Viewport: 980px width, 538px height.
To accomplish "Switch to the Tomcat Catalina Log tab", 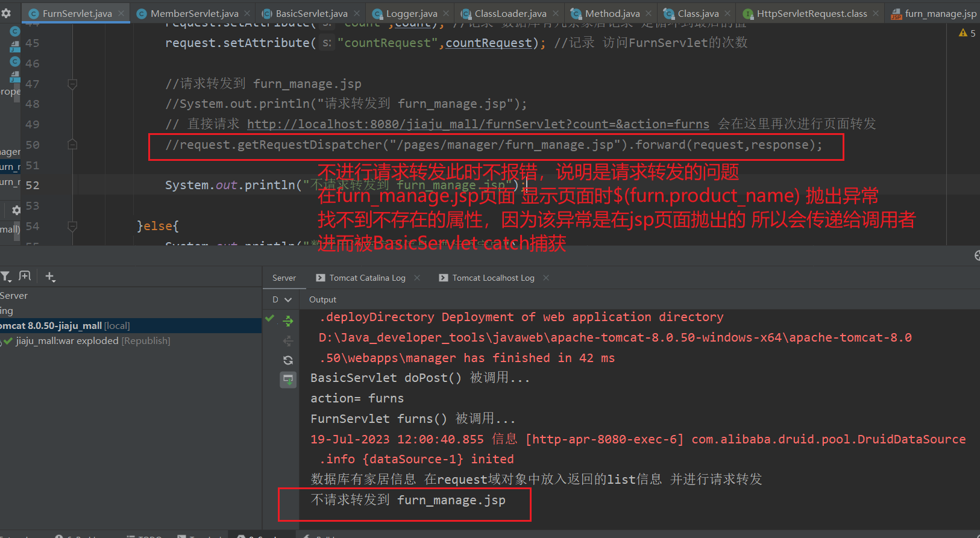I will pos(367,278).
